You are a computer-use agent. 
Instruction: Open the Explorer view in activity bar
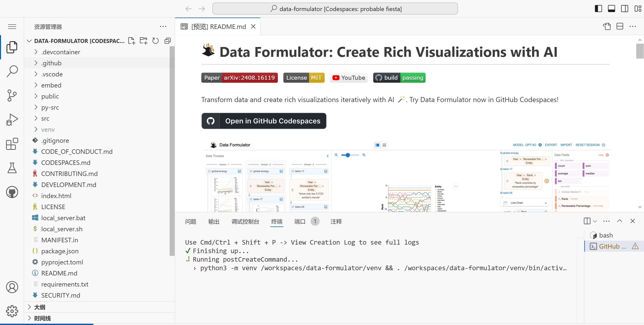[12, 47]
